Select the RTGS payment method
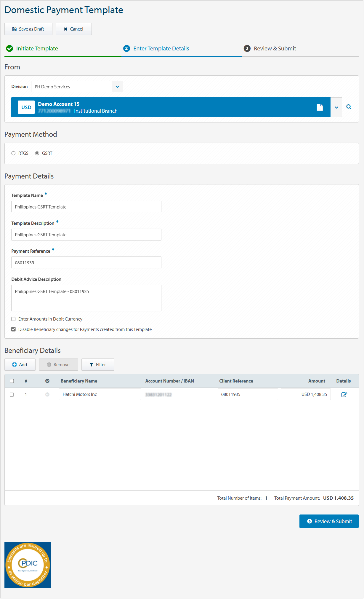 tap(14, 153)
